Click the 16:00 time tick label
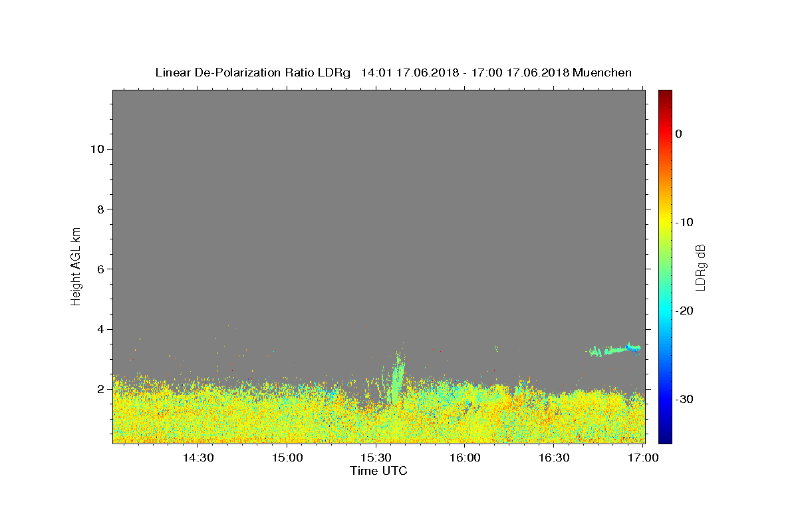The width and height of the screenshot is (798, 532). [465, 458]
